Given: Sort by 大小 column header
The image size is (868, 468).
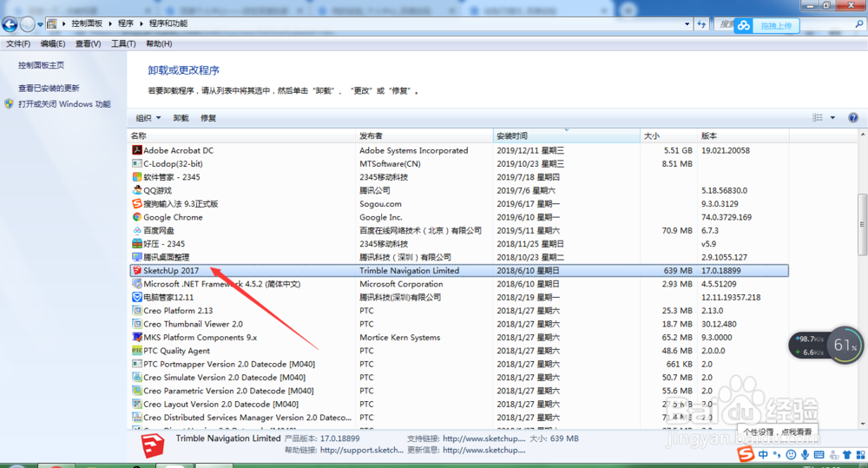Looking at the screenshot, I should click(668, 135).
